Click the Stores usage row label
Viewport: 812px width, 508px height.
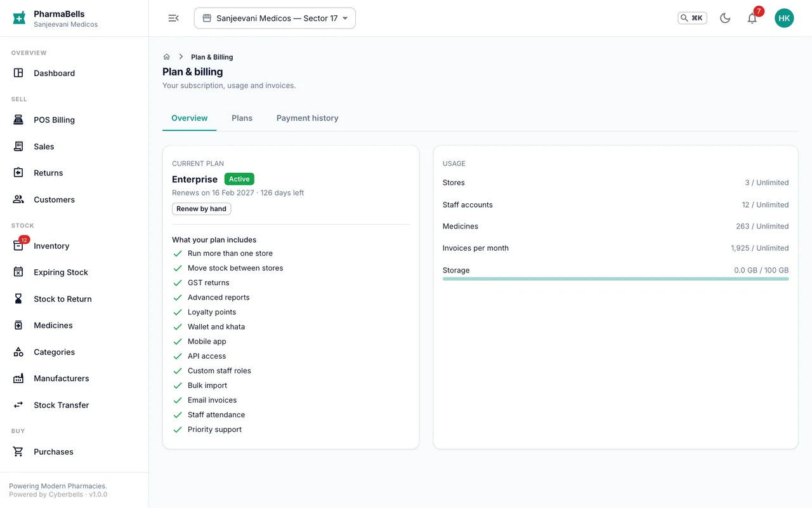(454, 183)
